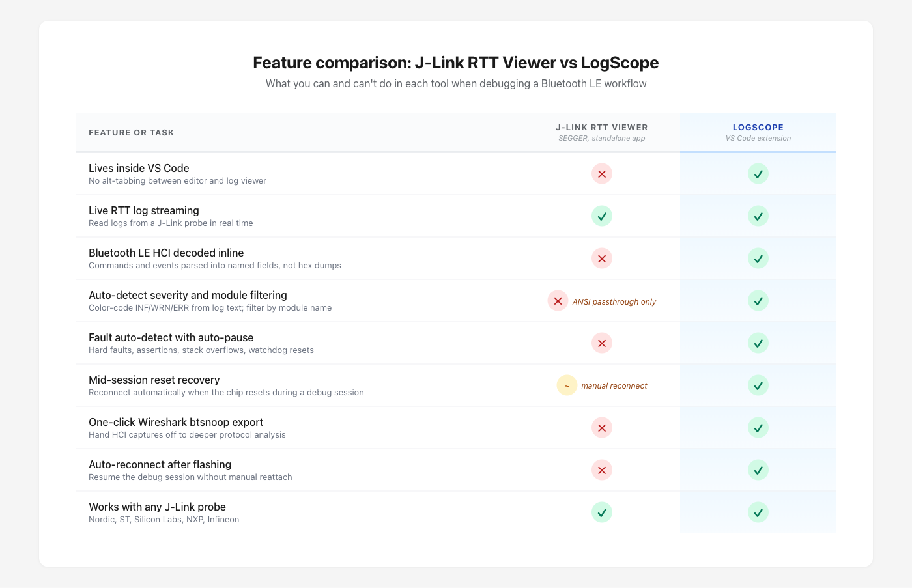Click 'Reconnect automatically when the chip resets' description
The image size is (912, 588).
[226, 393]
